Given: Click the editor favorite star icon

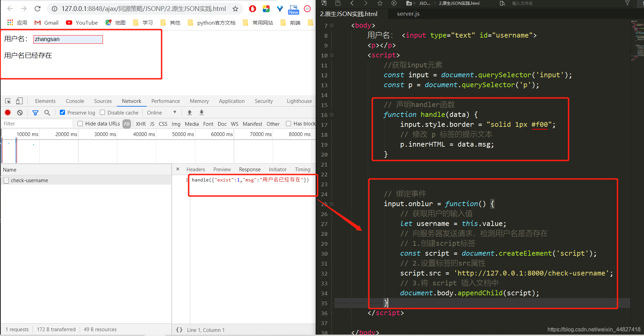Looking at the screenshot, I should point(380,3).
